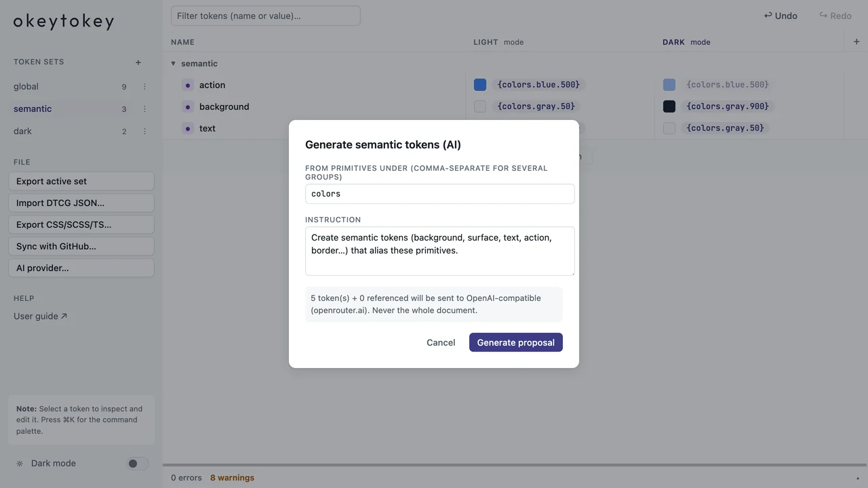
Task: Select the background token name
Action: (x=224, y=106)
